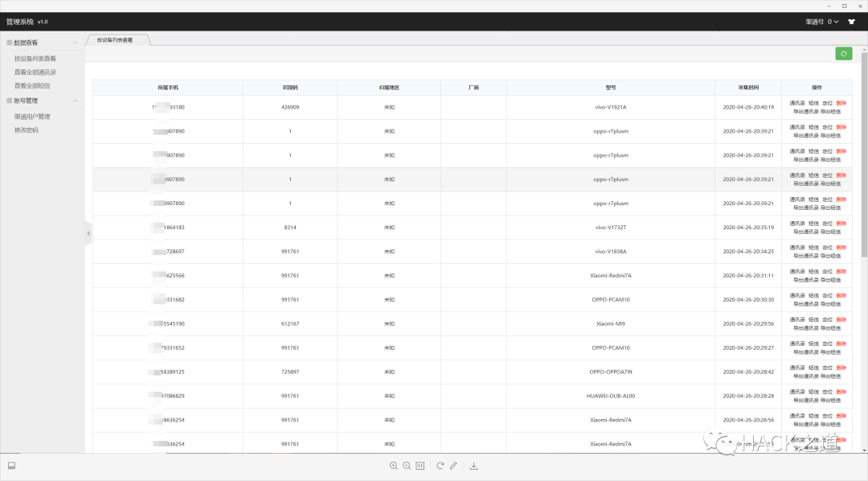Click the 归属地区 column header
This screenshot has height=481, width=868.
click(389, 88)
